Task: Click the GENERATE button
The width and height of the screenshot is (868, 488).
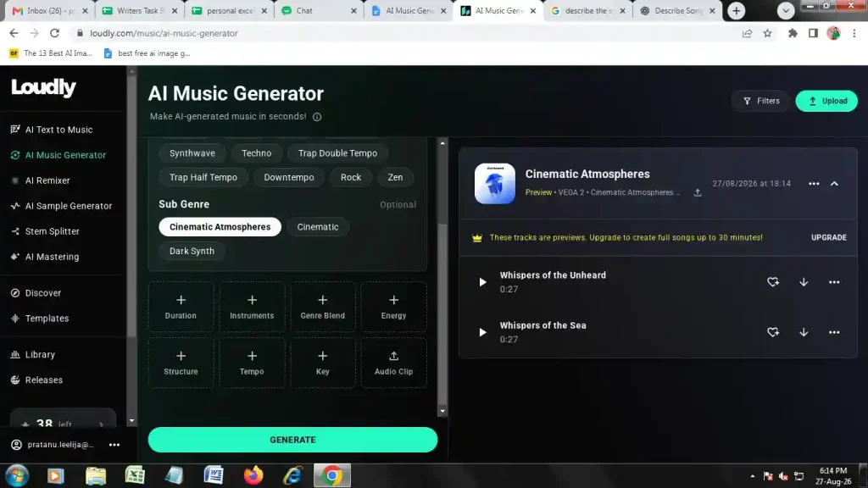Action: (292, 440)
